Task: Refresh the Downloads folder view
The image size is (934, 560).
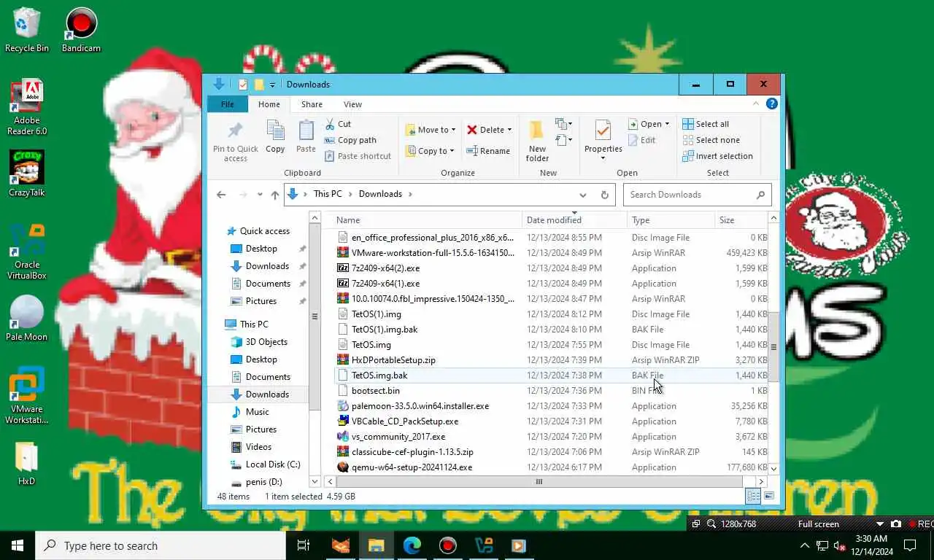Action: tap(604, 195)
